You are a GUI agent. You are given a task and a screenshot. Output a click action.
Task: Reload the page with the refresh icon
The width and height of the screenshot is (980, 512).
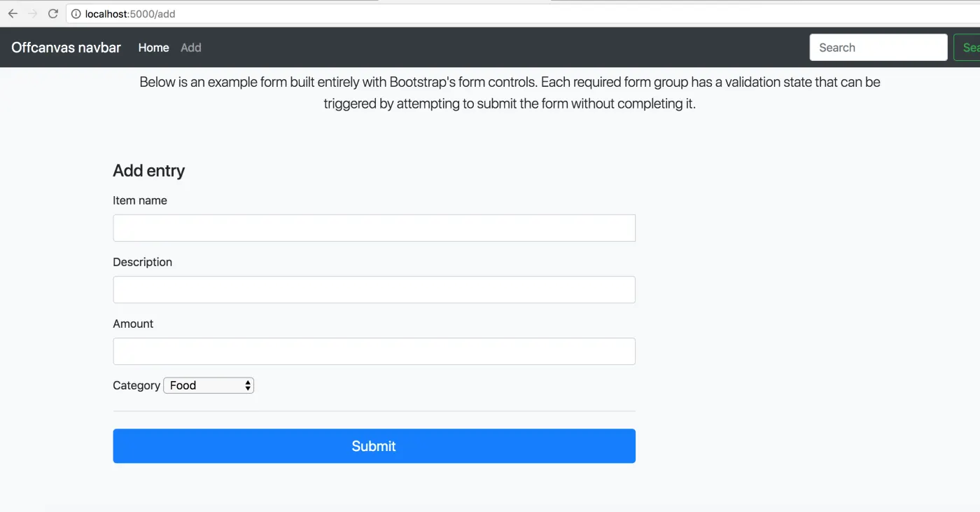(52, 14)
